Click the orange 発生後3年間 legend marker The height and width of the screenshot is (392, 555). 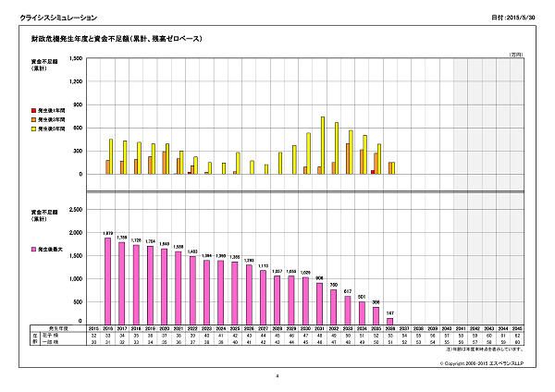[x=33, y=118]
